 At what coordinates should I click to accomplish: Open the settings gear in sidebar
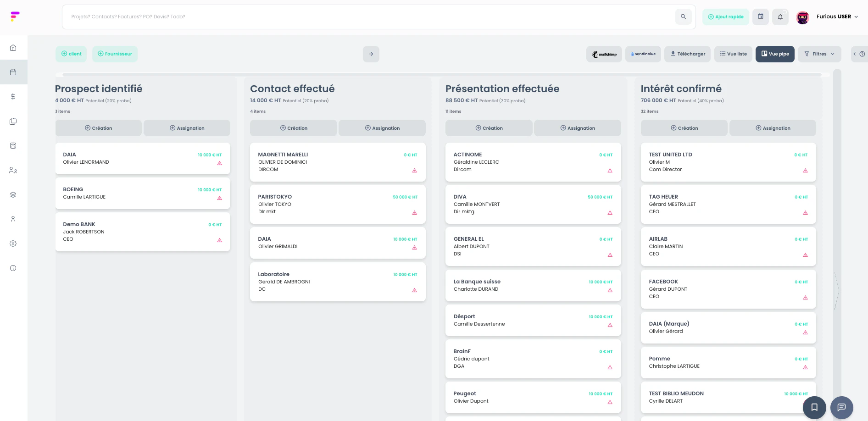tap(13, 244)
